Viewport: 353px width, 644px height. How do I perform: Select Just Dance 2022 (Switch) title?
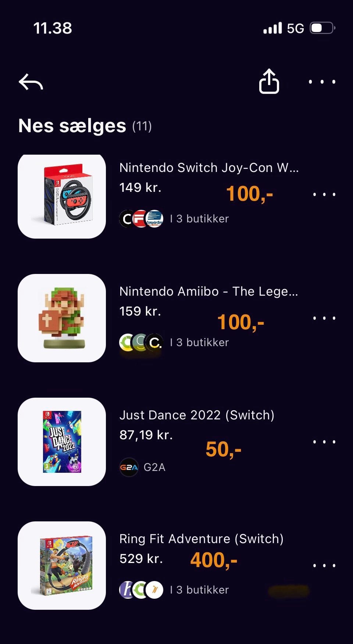197,415
